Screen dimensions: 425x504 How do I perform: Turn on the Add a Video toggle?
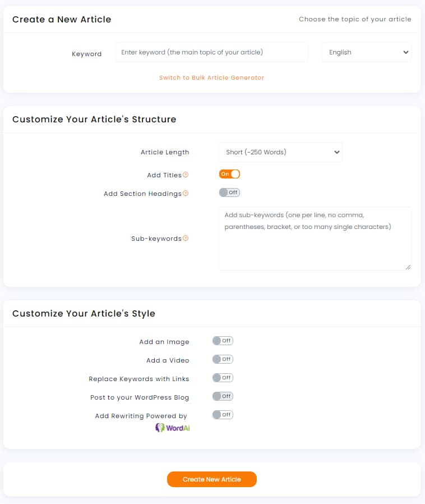point(223,359)
